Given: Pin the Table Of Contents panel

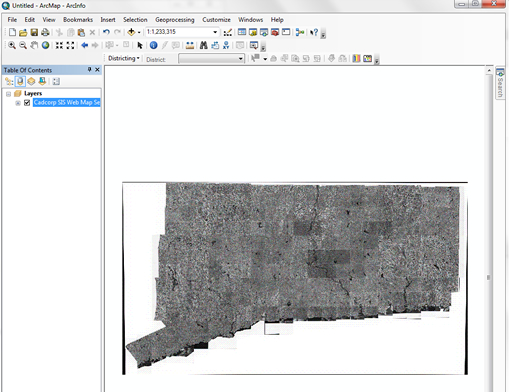Looking at the screenshot, I should click(89, 70).
